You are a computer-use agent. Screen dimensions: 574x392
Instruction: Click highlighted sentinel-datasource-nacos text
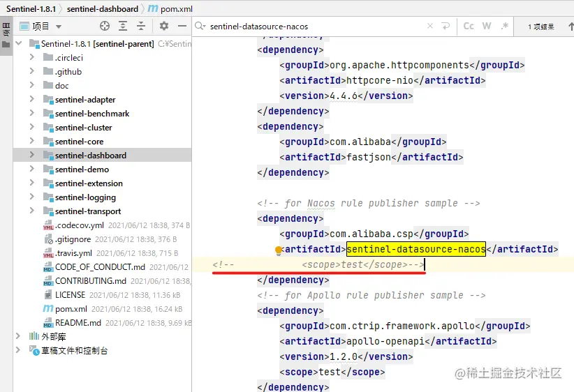(x=416, y=249)
